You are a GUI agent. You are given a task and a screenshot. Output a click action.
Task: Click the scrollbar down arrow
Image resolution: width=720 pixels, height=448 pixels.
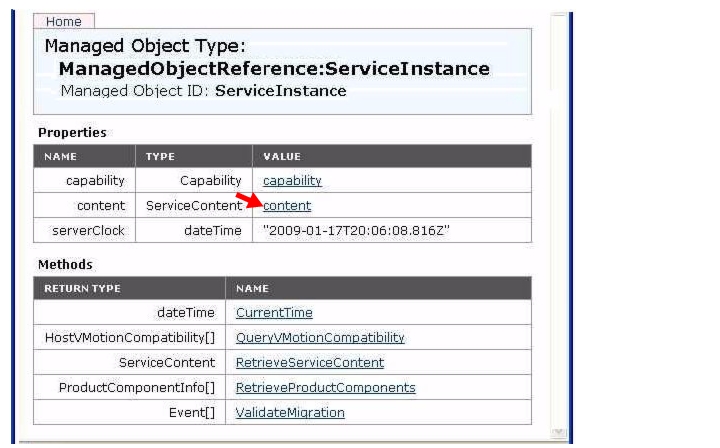[x=558, y=432]
